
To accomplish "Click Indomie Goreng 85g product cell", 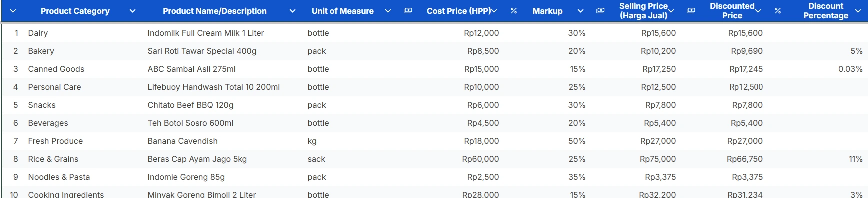I will point(186,177).
